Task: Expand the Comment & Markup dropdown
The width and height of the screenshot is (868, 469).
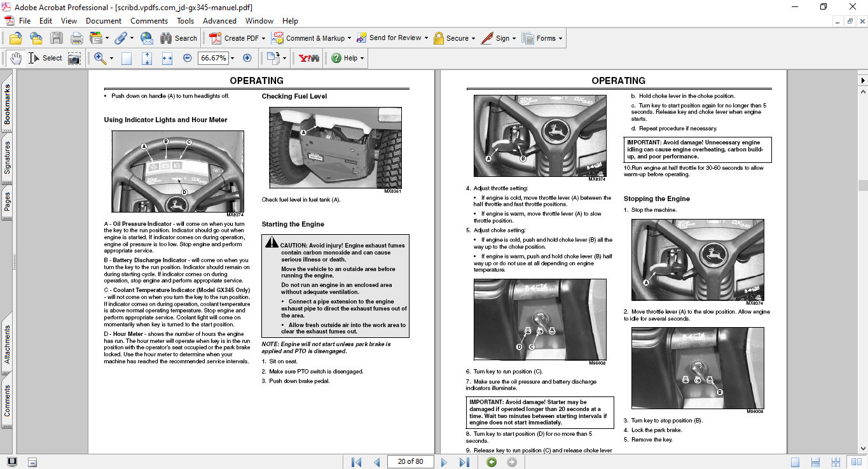Action: pos(350,38)
